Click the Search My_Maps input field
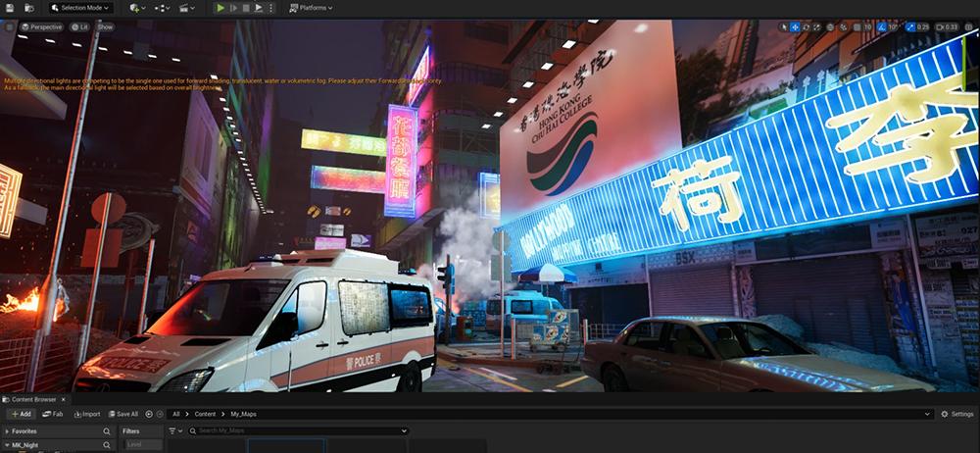Screen dimensions: 980x453 coord(298,431)
